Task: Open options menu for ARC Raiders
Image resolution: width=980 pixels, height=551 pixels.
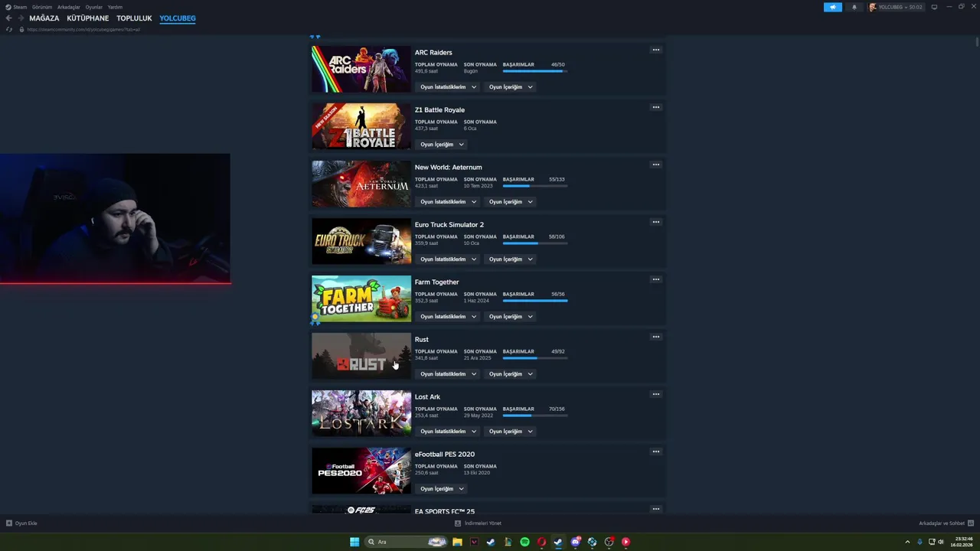Action: tap(655, 50)
